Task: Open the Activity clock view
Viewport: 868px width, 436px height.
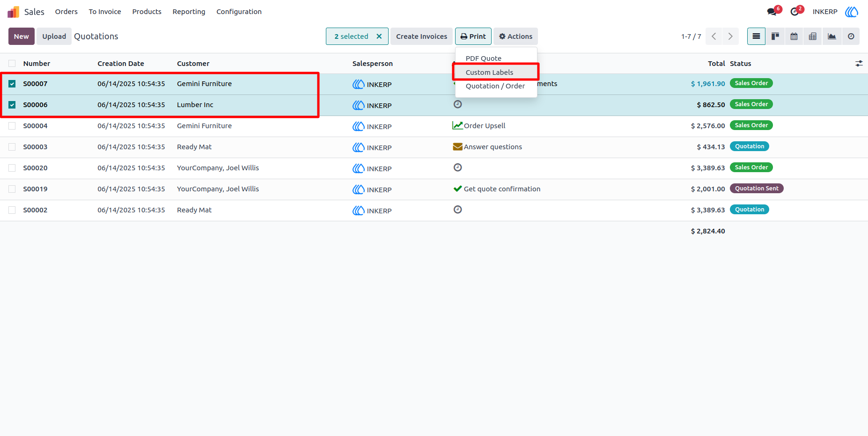Action: (851, 36)
